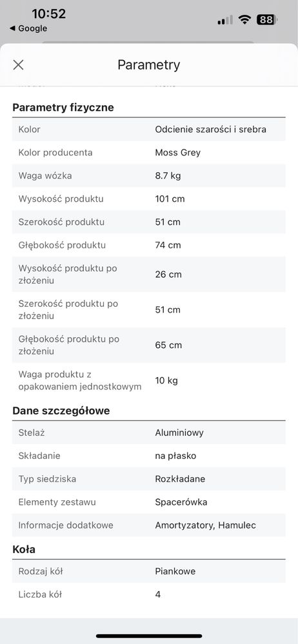Tap the battery indicator in status bar
The width and height of the screenshot is (298, 644).
point(267,20)
